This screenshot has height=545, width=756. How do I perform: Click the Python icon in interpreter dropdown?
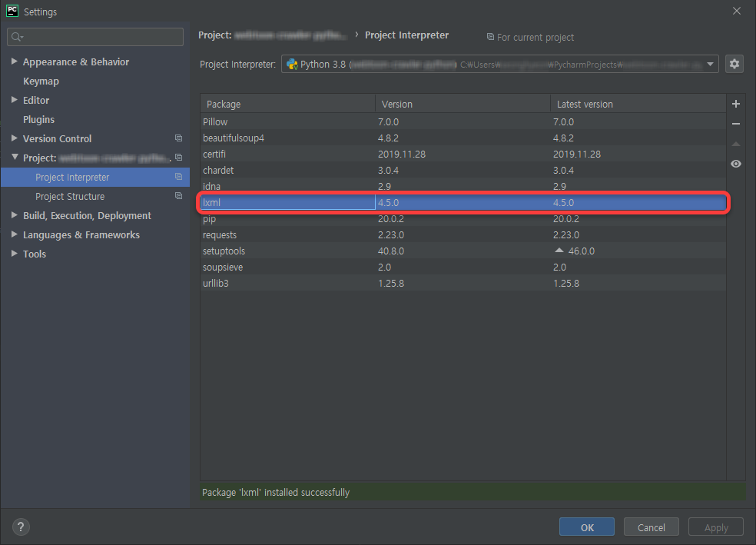tap(292, 64)
